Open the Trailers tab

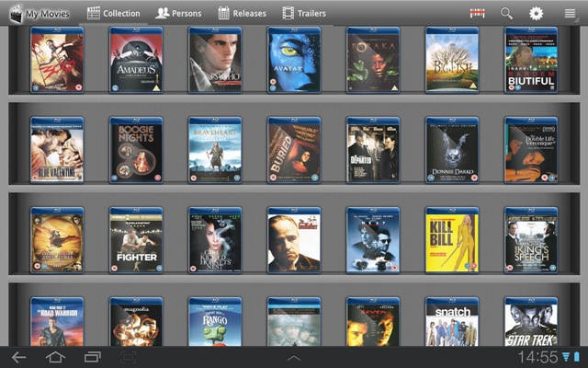(x=304, y=14)
